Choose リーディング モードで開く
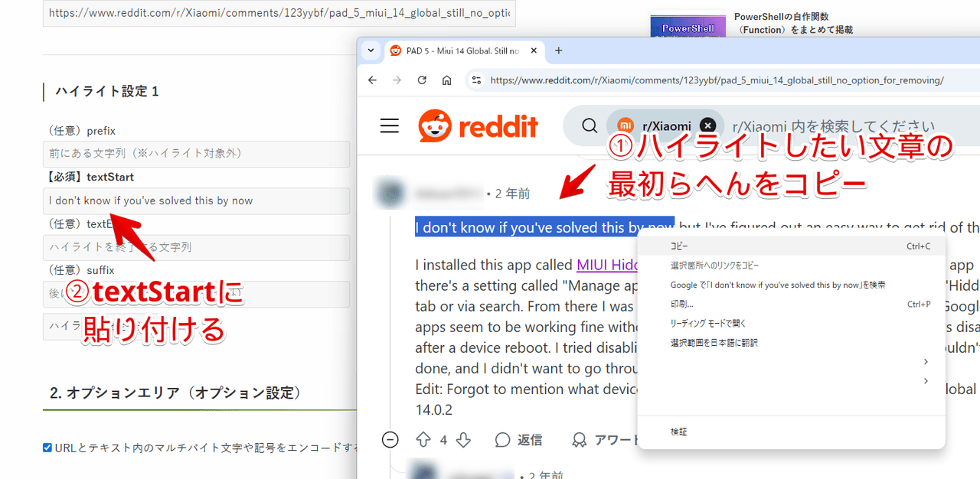Image resolution: width=980 pixels, height=479 pixels. (792, 324)
